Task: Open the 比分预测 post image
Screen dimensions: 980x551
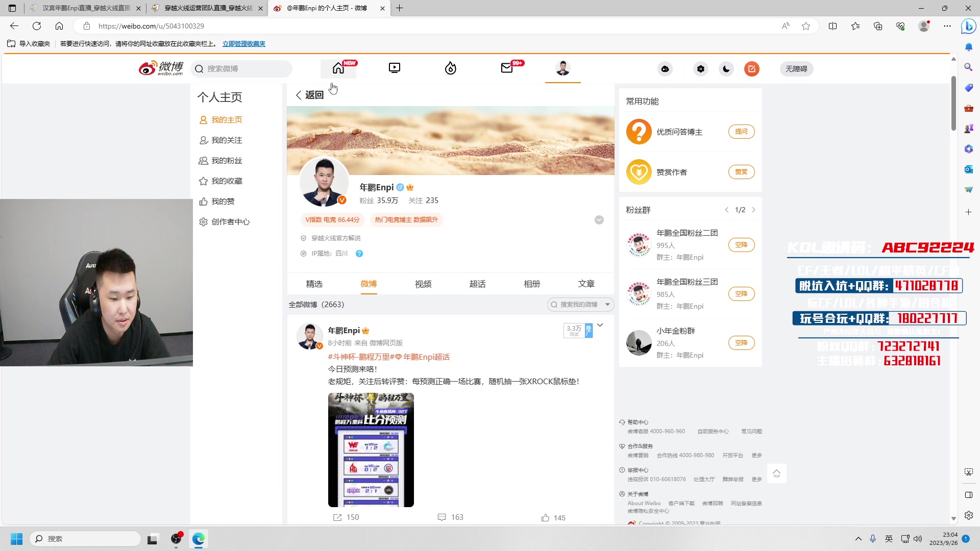Action: (x=371, y=450)
